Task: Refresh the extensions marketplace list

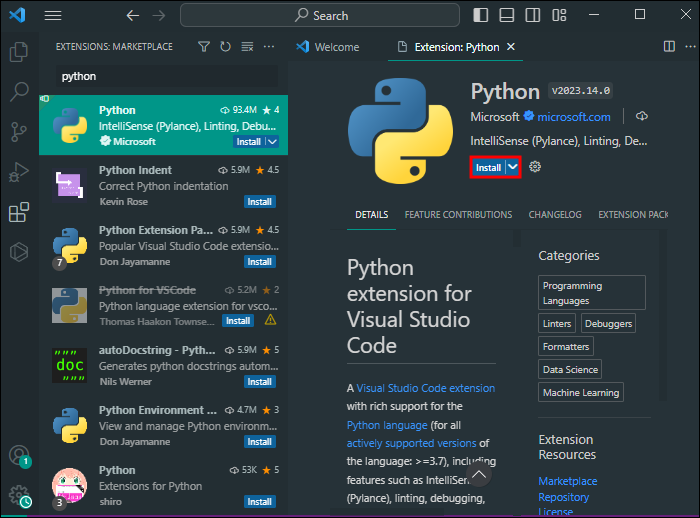Action: (x=225, y=46)
